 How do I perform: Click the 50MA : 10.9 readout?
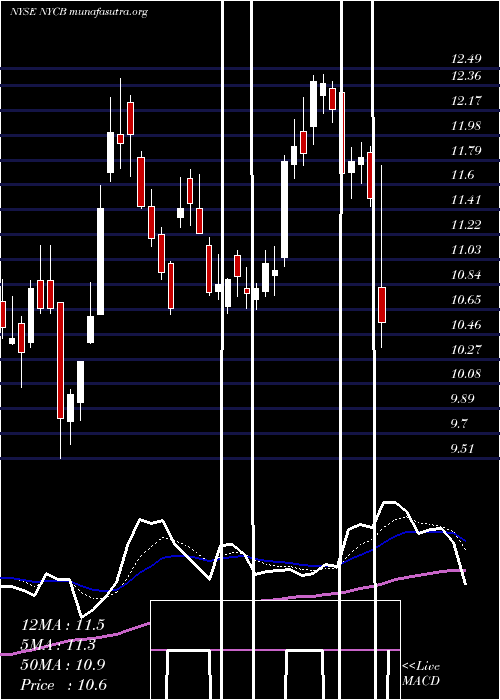[63, 665]
